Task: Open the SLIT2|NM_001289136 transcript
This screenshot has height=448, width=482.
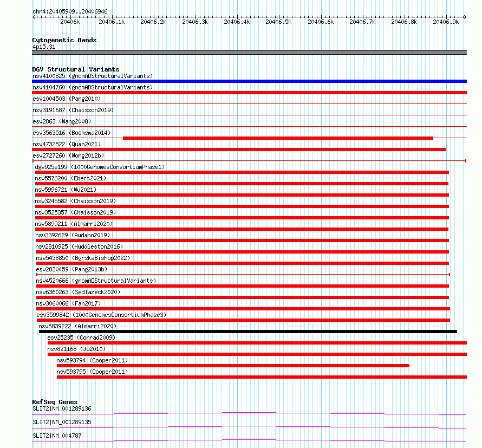Action: point(62,408)
